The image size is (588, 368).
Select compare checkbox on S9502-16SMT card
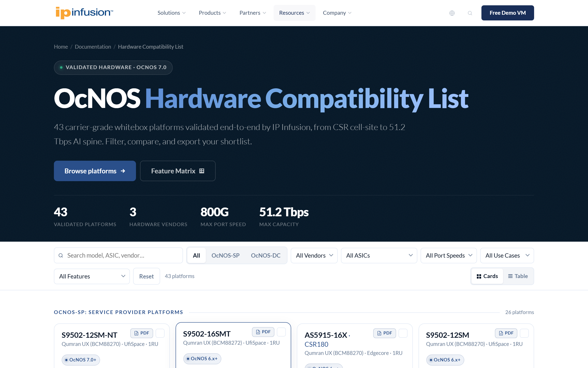coord(281,332)
